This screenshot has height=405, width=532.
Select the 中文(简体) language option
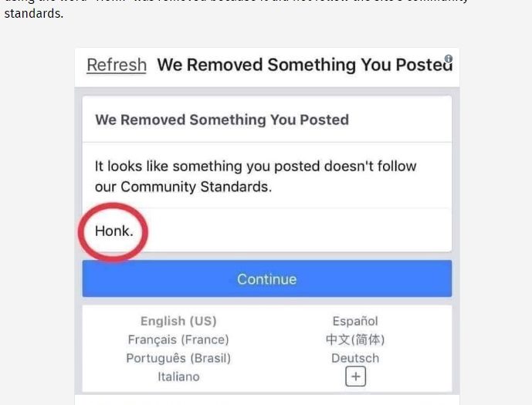pyautogui.click(x=355, y=339)
